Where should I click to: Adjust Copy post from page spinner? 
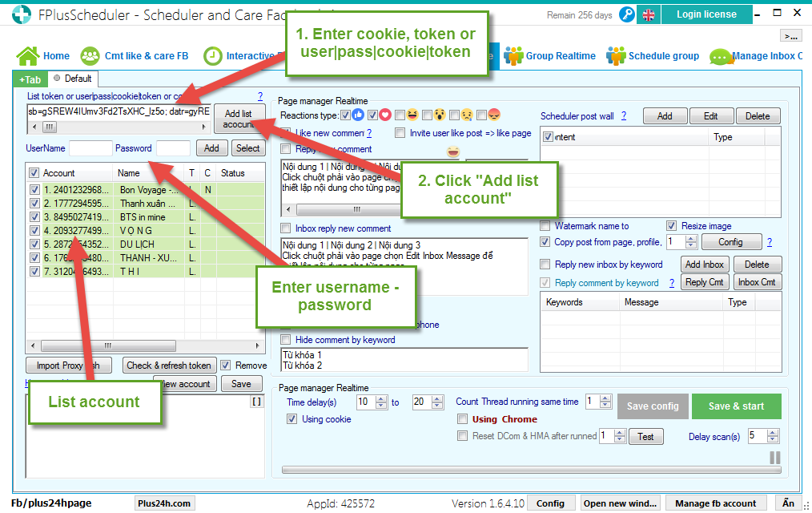tap(691, 242)
